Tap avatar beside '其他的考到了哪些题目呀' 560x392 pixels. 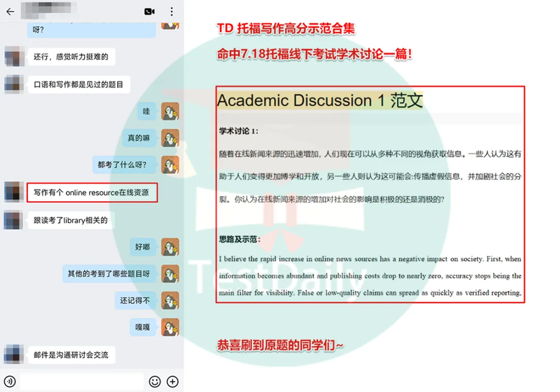click(170, 273)
